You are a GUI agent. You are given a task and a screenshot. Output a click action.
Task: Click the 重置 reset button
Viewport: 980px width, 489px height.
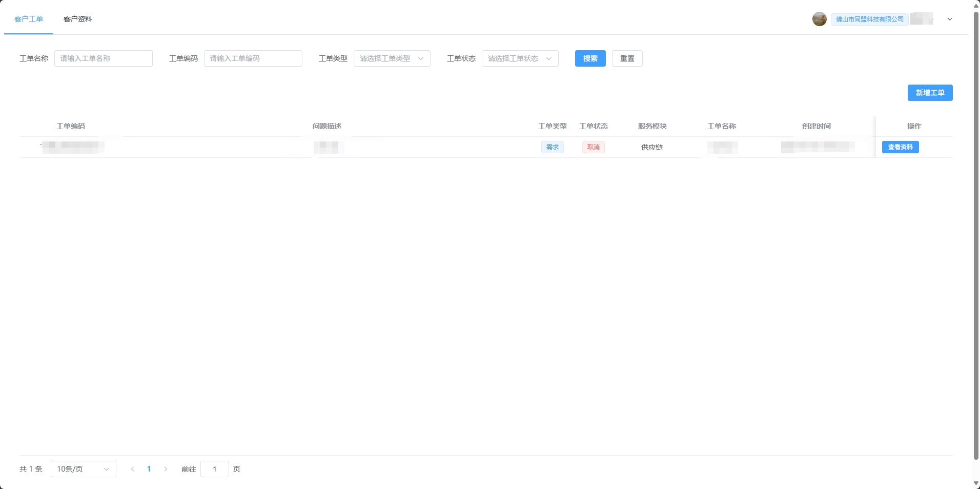(x=626, y=58)
